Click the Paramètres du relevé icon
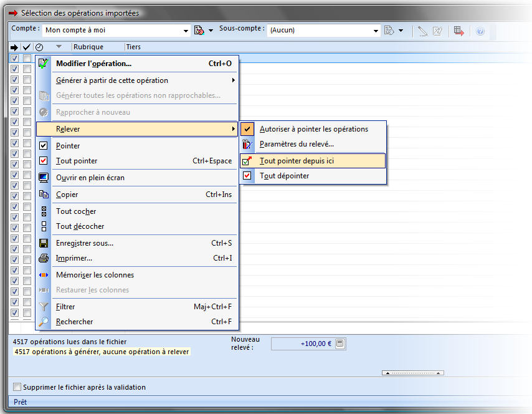The image size is (532, 414). point(247,144)
